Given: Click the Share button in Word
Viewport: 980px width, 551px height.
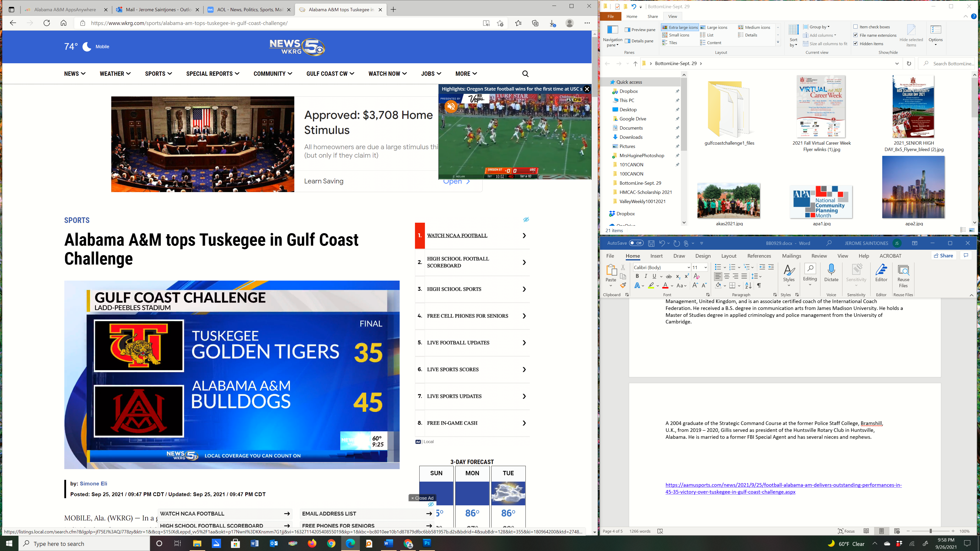Looking at the screenshot, I should coord(944,256).
